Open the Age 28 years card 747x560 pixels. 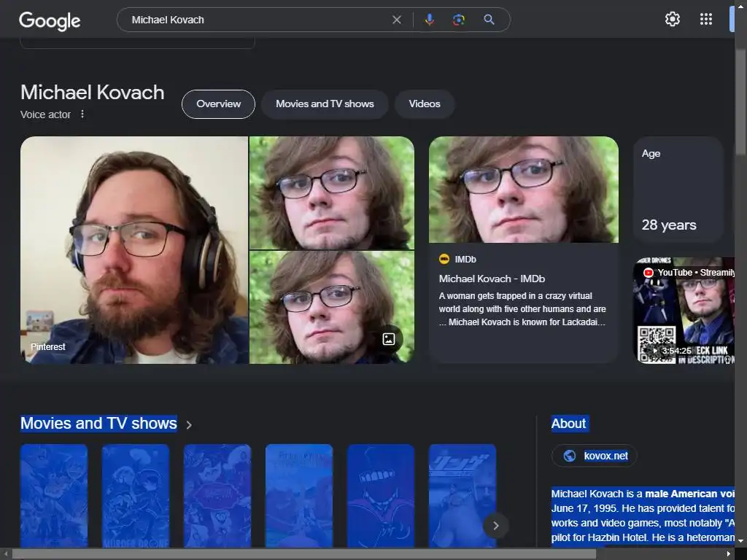click(x=678, y=190)
